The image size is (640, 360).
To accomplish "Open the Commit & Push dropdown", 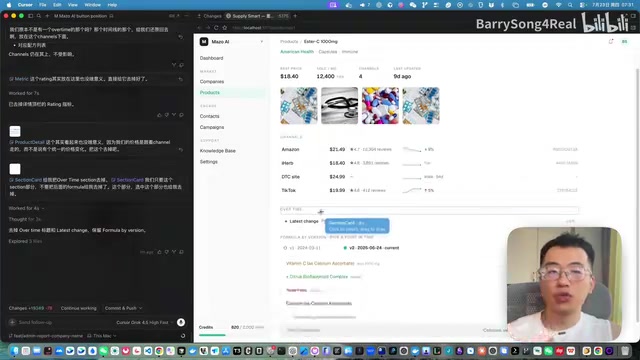I will point(124,308).
